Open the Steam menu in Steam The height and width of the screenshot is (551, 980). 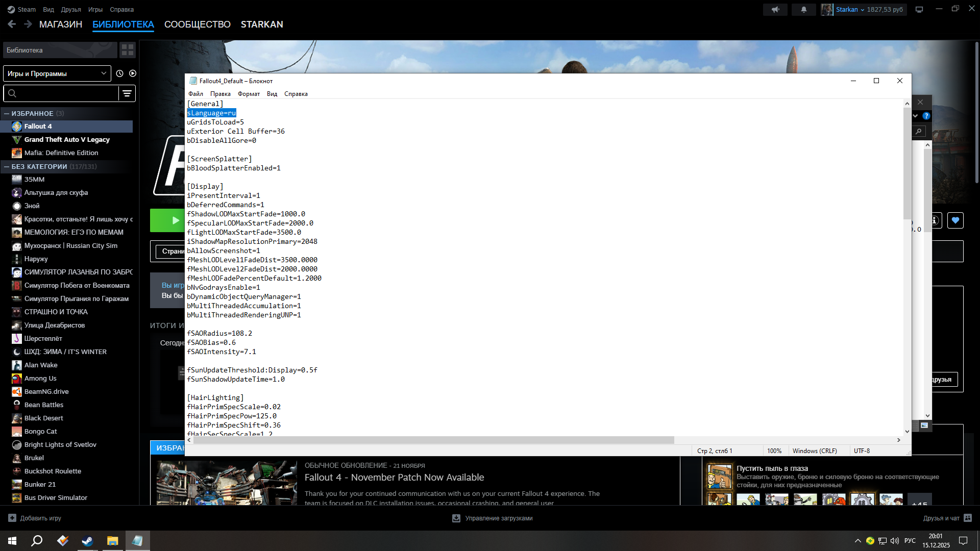(x=27, y=10)
